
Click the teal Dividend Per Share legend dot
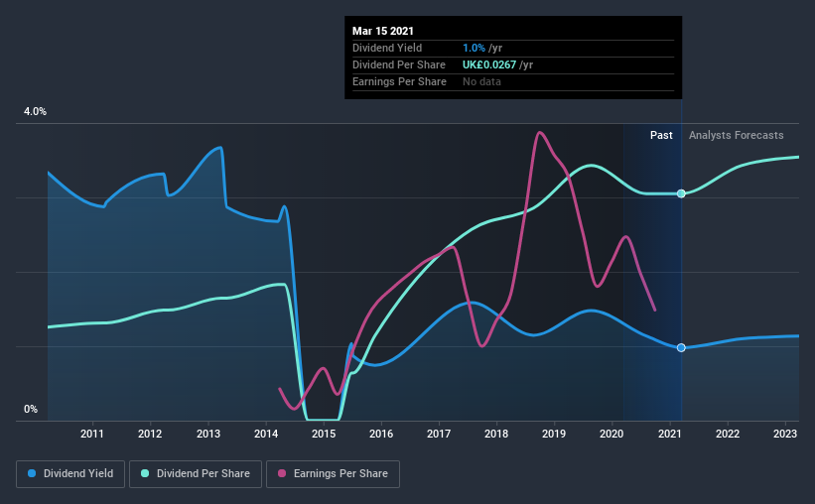click(145, 473)
